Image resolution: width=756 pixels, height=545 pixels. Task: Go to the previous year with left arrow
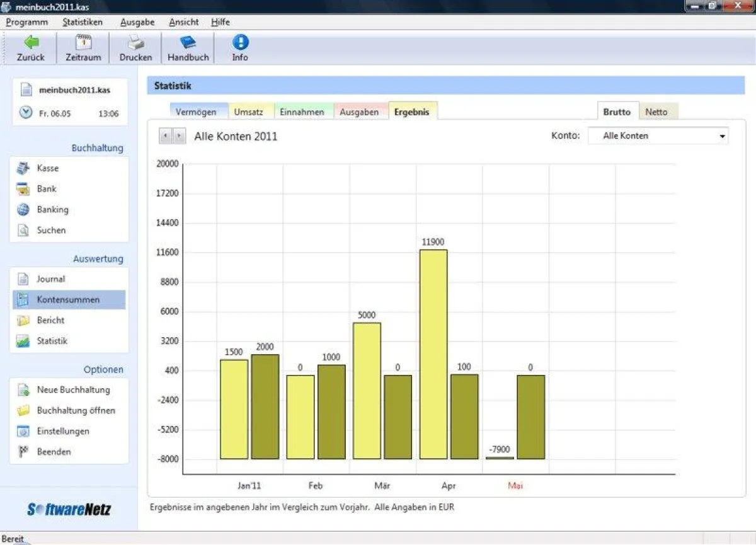point(166,135)
